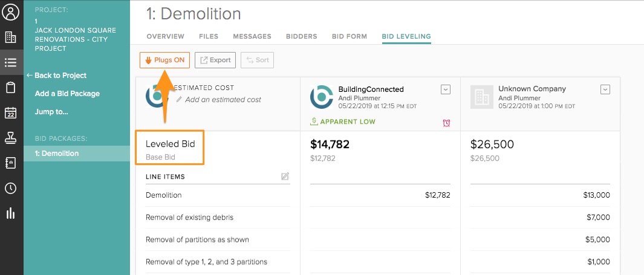
Task: Click the building/company icon in sidebar
Action: [x=10, y=37]
